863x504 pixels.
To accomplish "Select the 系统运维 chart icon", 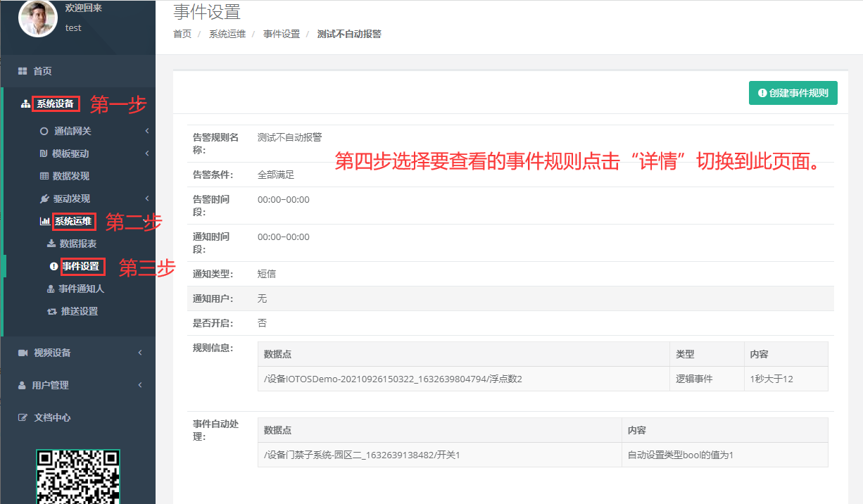I will [x=44, y=222].
